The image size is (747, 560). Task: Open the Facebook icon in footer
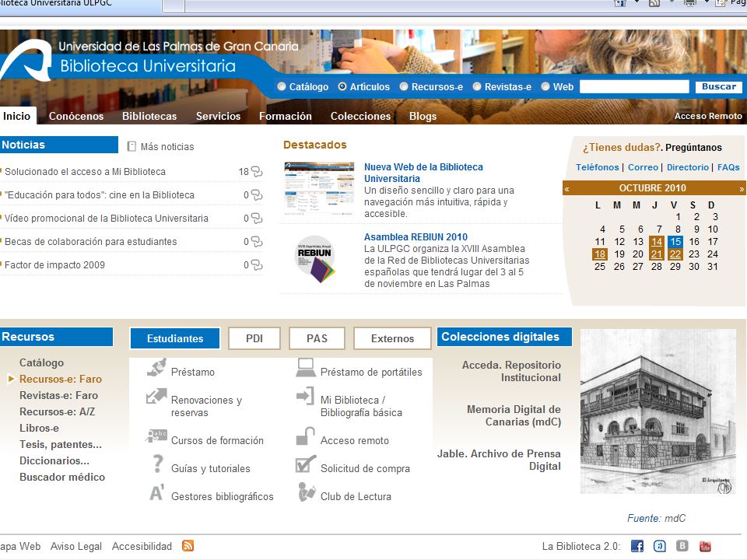[637, 546]
